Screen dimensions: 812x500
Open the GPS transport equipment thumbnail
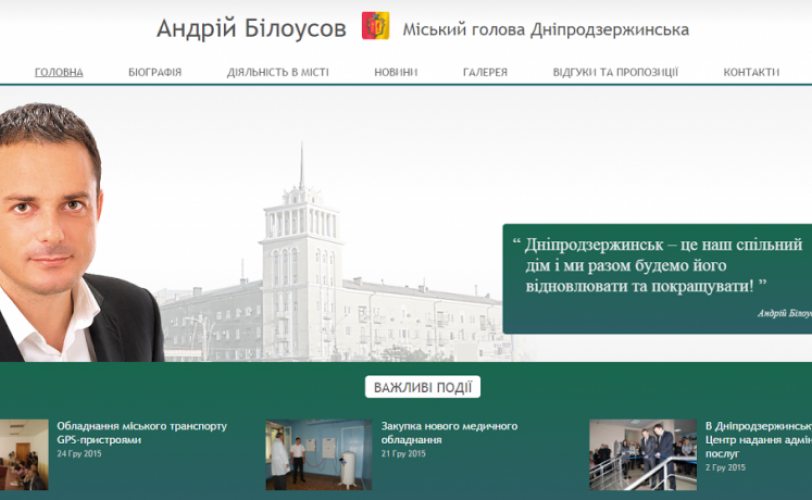click(x=24, y=454)
